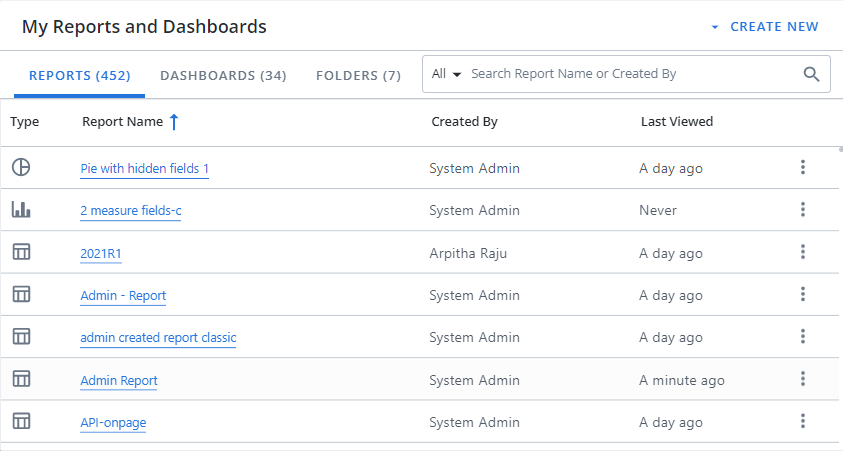Click the pie chart type icon
This screenshot has width=843, height=451.
point(21,168)
